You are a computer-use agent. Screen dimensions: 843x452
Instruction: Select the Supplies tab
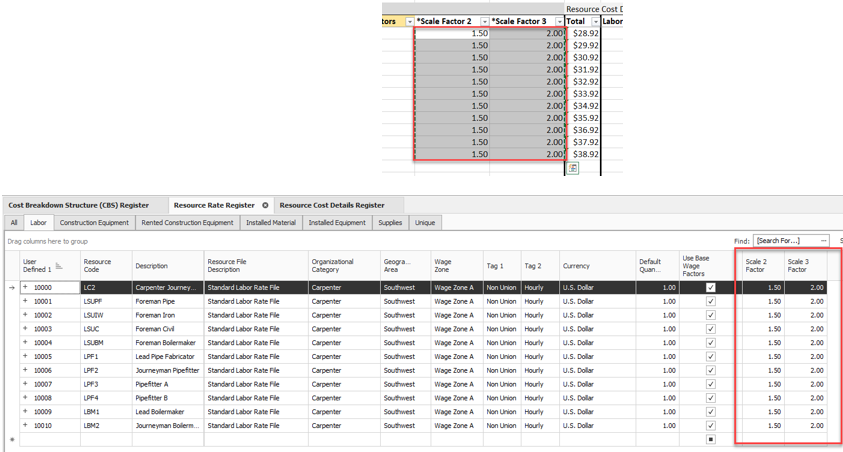(390, 223)
